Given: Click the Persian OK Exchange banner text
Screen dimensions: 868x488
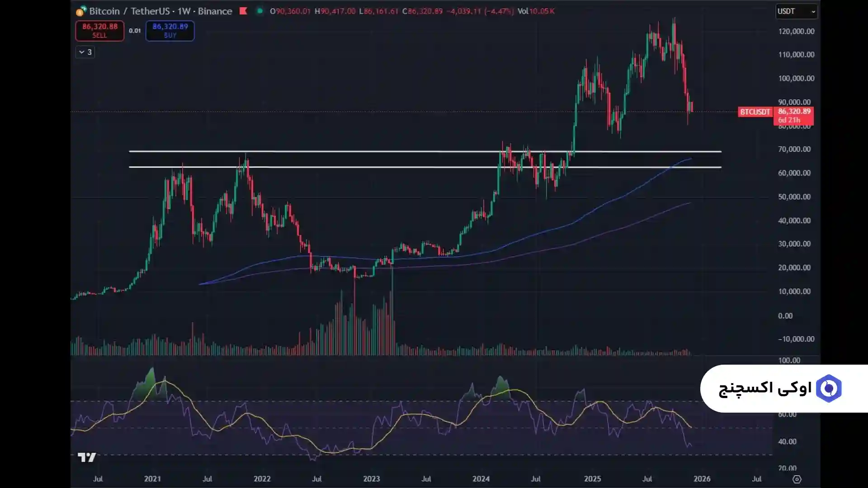Looking at the screenshot, I should pos(765,388).
